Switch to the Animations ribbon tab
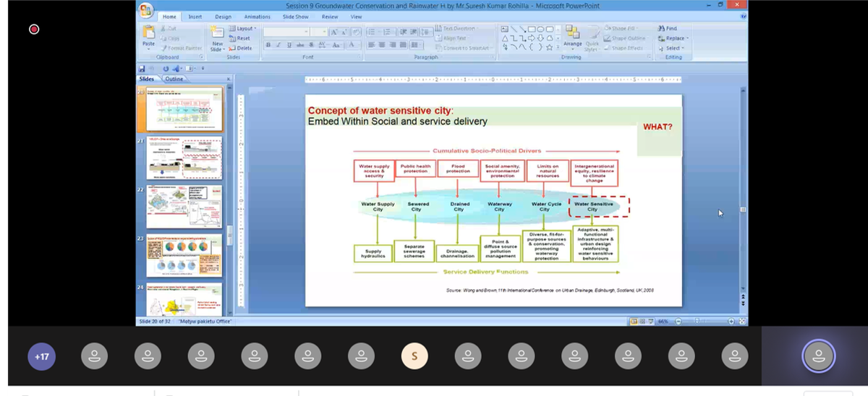The image size is (868, 396). point(257,17)
